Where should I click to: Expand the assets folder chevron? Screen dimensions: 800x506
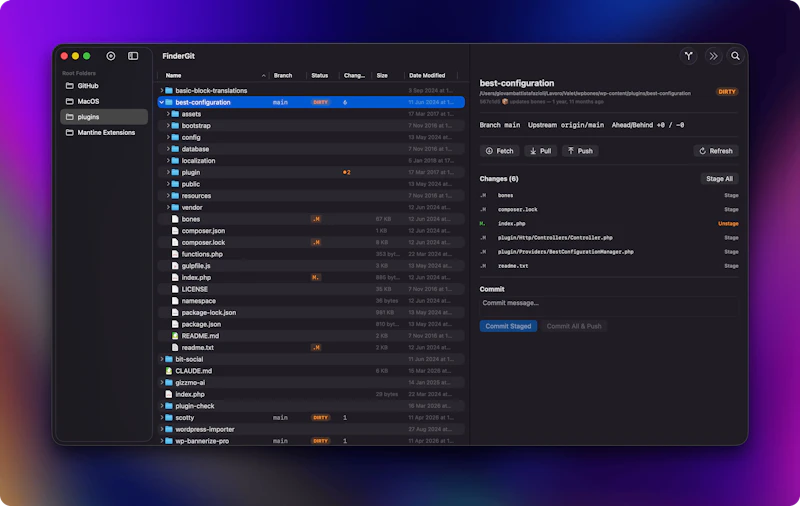pyautogui.click(x=168, y=114)
